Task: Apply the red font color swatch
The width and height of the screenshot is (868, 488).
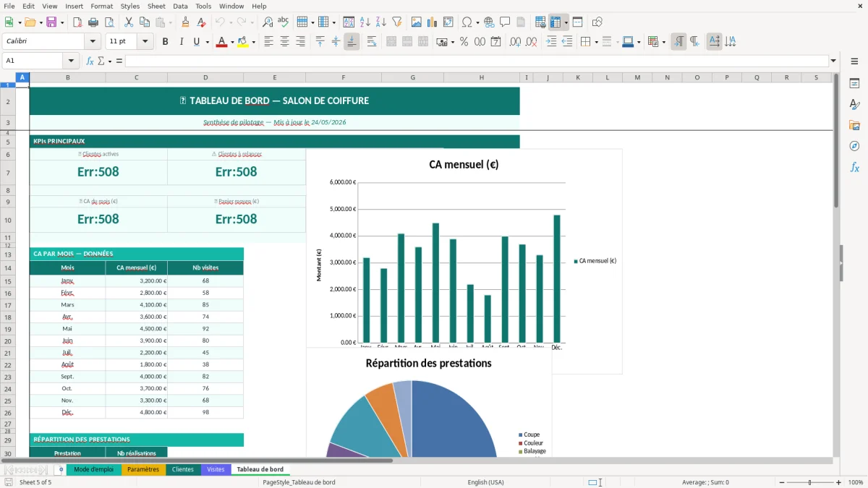Action: coord(221,42)
